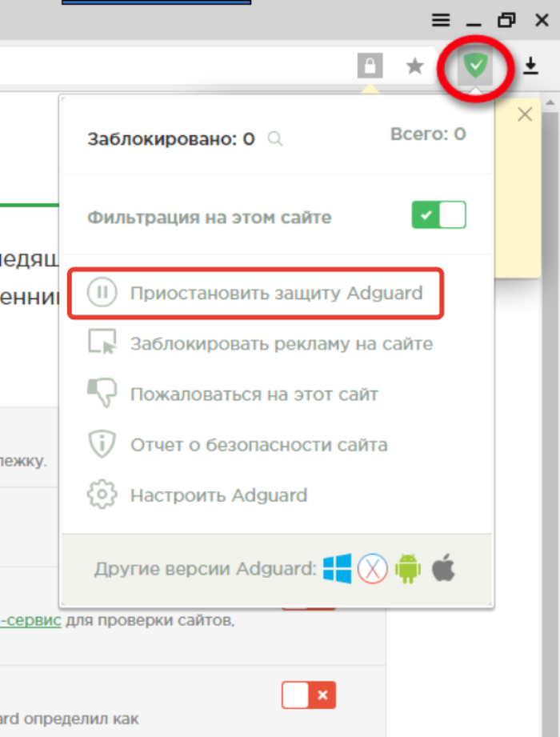Image resolution: width=560 pixels, height=737 pixels.
Task: Click the padlock icon in address bar
Action: coord(370,66)
